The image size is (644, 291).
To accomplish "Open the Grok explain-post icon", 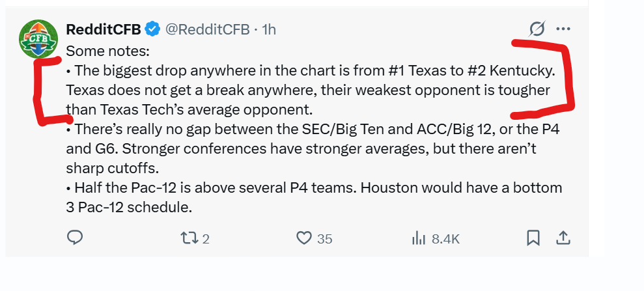I will (x=537, y=29).
